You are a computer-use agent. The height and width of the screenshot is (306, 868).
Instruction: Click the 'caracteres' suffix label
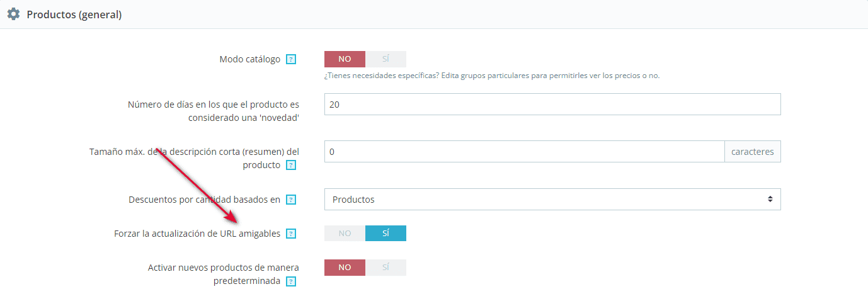pyautogui.click(x=752, y=152)
